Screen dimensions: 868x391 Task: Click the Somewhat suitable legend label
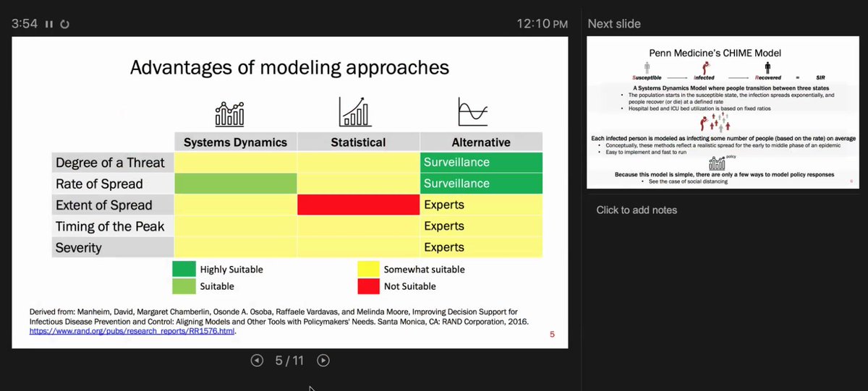pos(426,270)
